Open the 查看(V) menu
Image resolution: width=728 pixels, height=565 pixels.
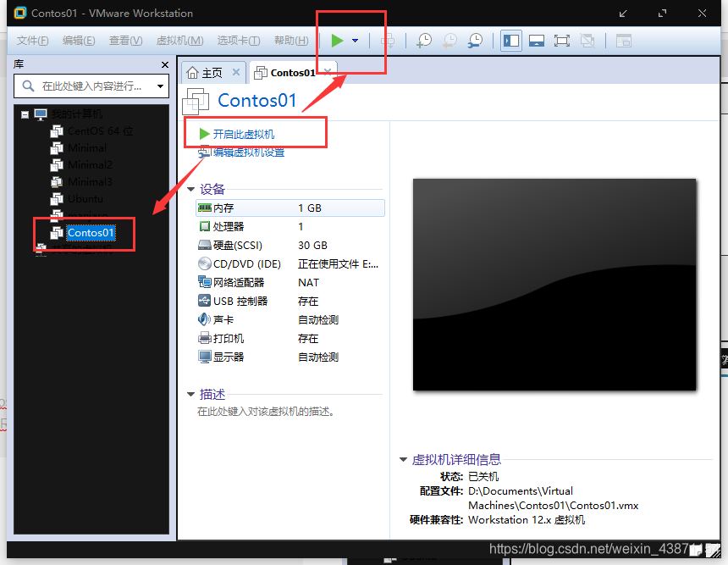tap(125, 41)
